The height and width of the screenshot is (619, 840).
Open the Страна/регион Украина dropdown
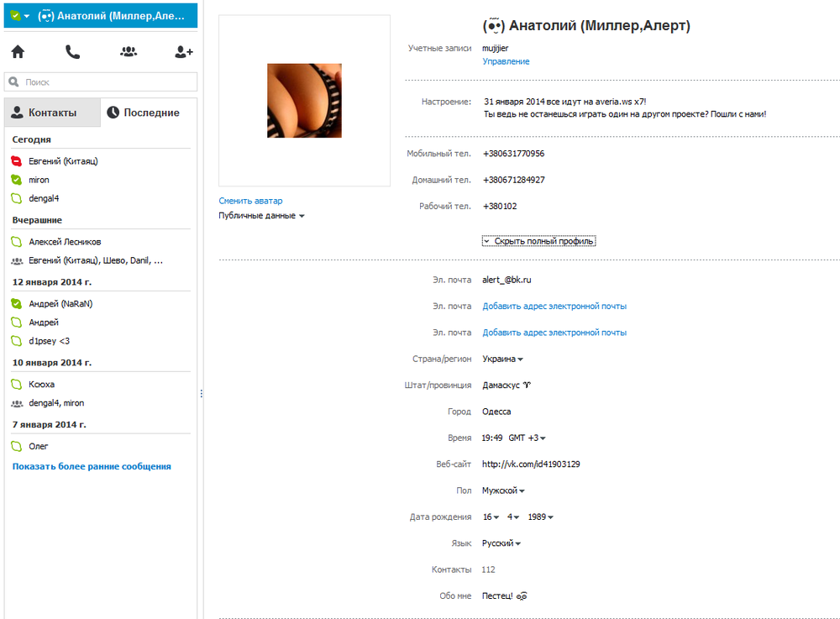(x=502, y=359)
